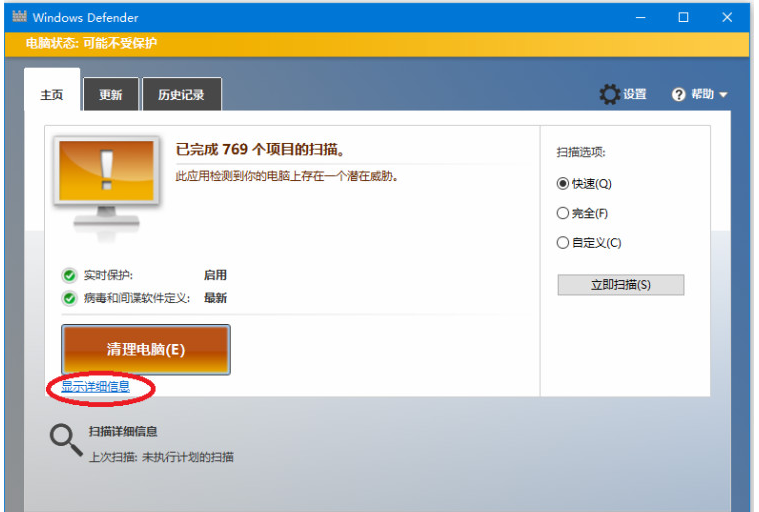Click the 此应用检测到你的电脑上存在一个潜在威胁 message
759x512 pixels.
287,176
